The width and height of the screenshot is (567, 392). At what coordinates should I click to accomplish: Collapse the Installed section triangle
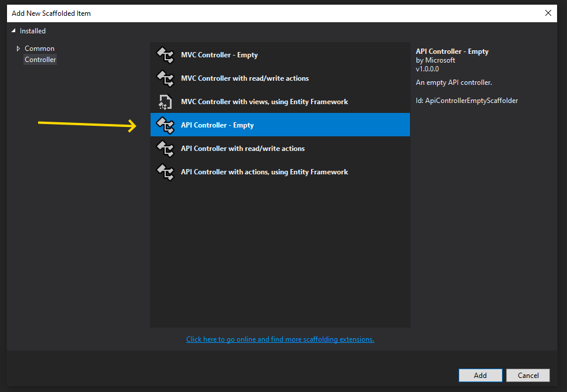pyautogui.click(x=14, y=31)
